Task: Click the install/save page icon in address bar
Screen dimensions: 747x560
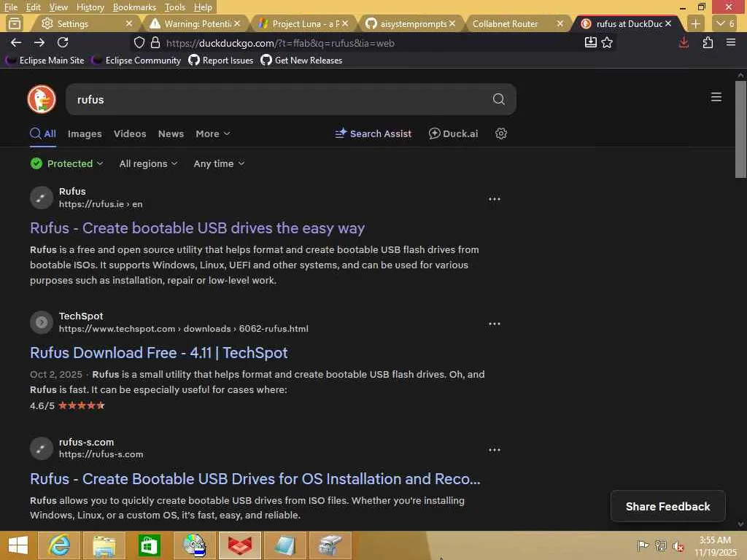Action: coord(591,43)
